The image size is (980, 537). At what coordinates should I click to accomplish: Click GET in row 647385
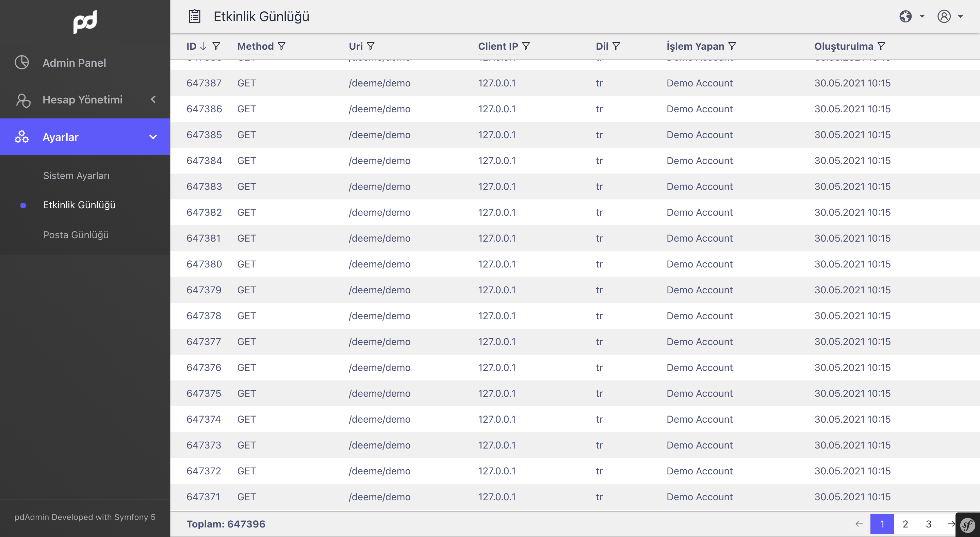(x=246, y=135)
